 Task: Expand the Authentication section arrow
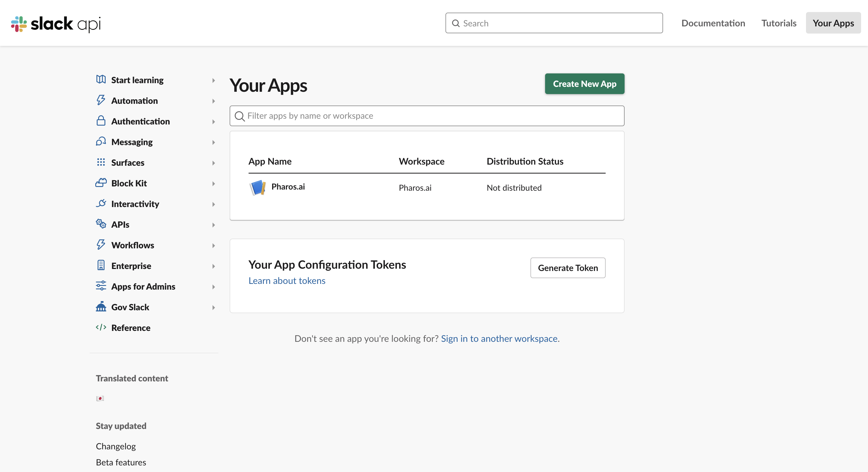click(x=213, y=122)
